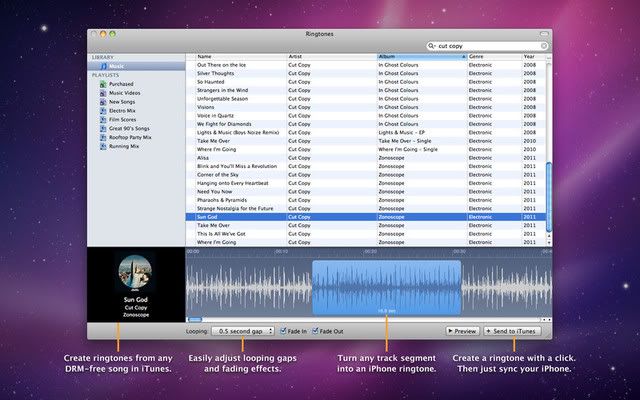Screen dimensions: 640x400
Task: Click the Preview button
Action: coord(462,331)
